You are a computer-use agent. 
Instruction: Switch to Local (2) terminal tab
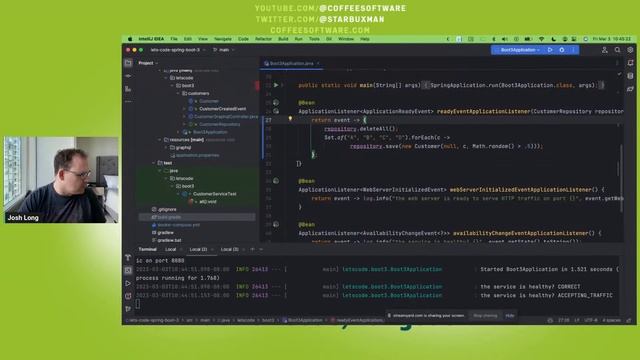click(x=198, y=249)
